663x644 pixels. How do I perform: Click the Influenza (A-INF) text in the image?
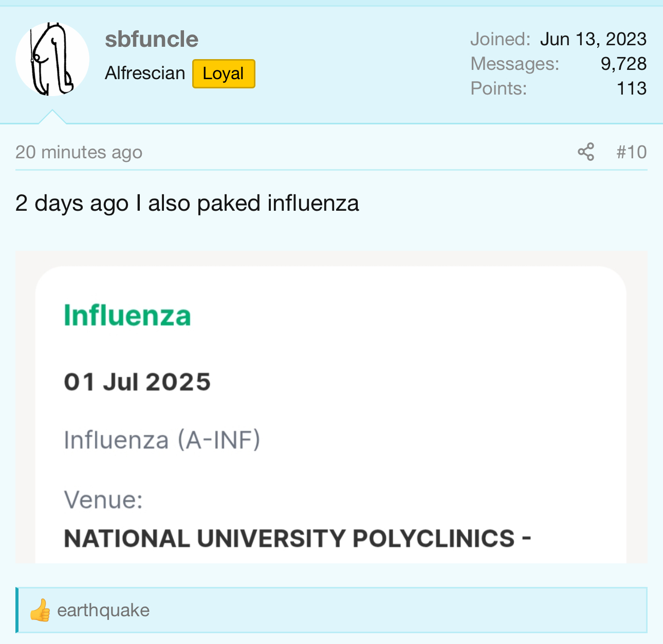162,440
